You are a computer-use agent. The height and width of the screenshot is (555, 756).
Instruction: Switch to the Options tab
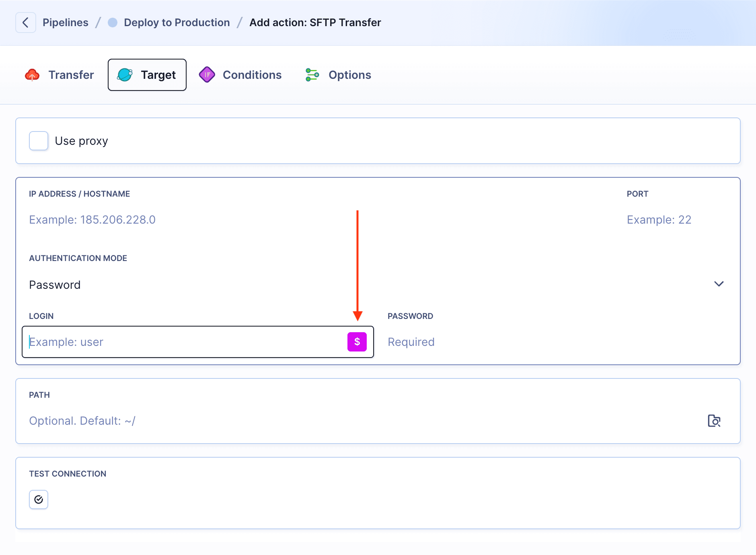349,74
